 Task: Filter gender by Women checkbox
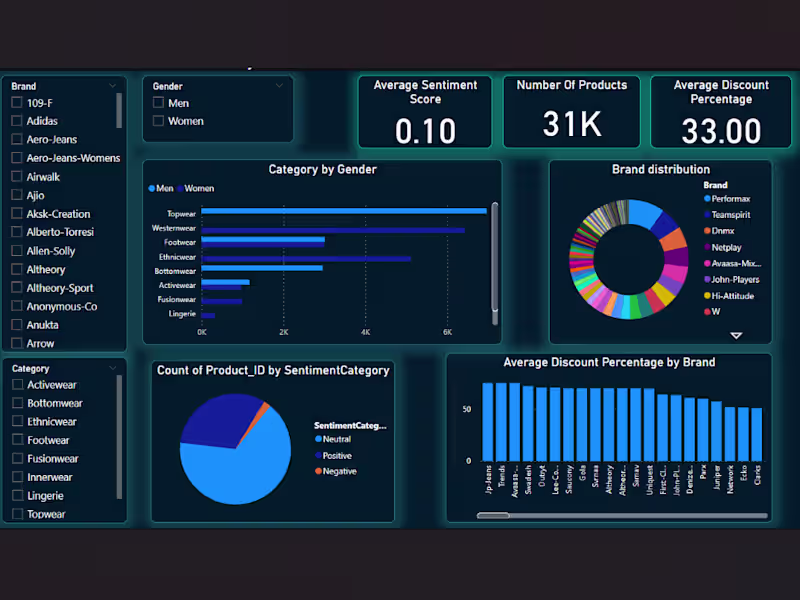[x=158, y=121]
